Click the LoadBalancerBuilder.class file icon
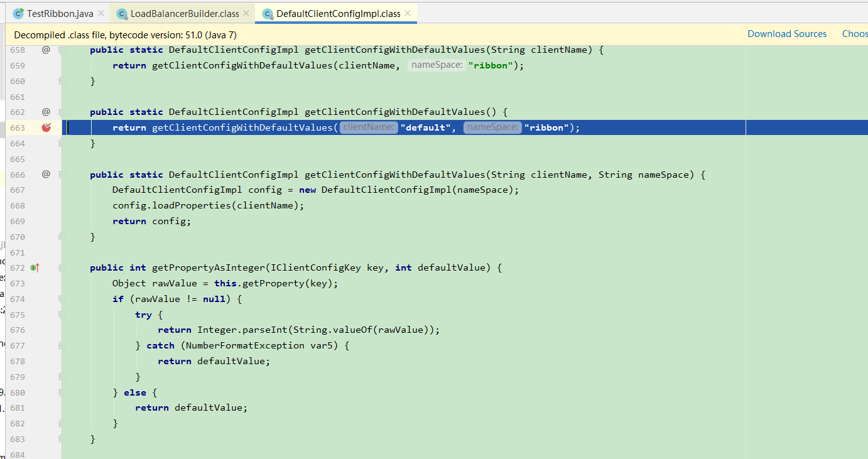This screenshot has width=868, height=459. [x=121, y=13]
